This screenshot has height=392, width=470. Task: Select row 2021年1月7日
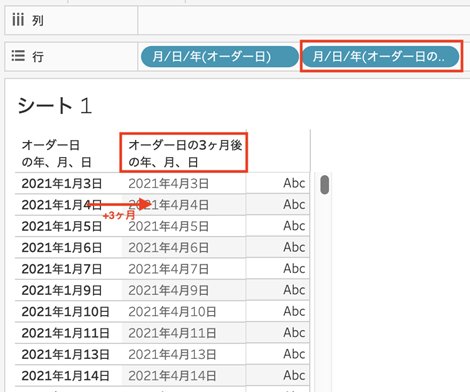[x=62, y=269]
